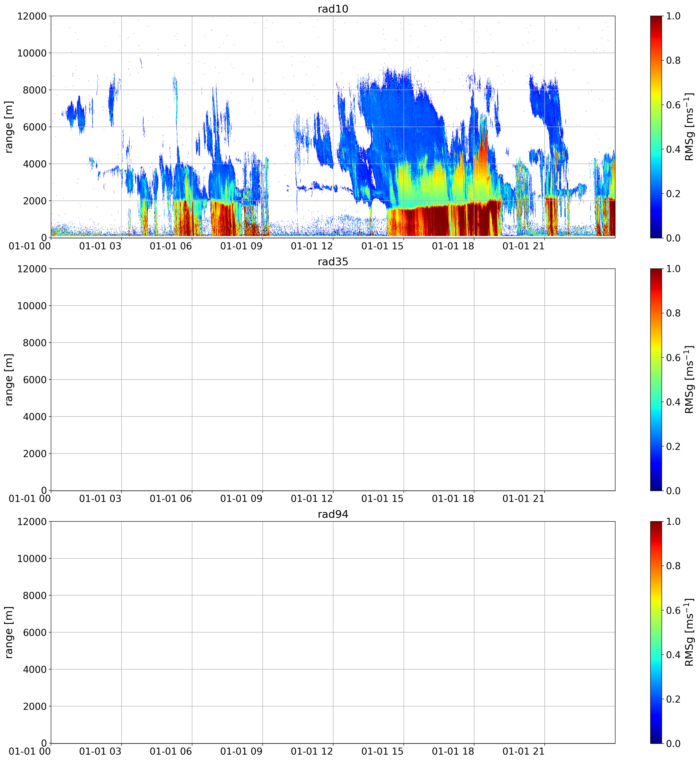Click the 'range [m]' label of rad94 panel
Screen dimensions: 700x761
coord(9,632)
